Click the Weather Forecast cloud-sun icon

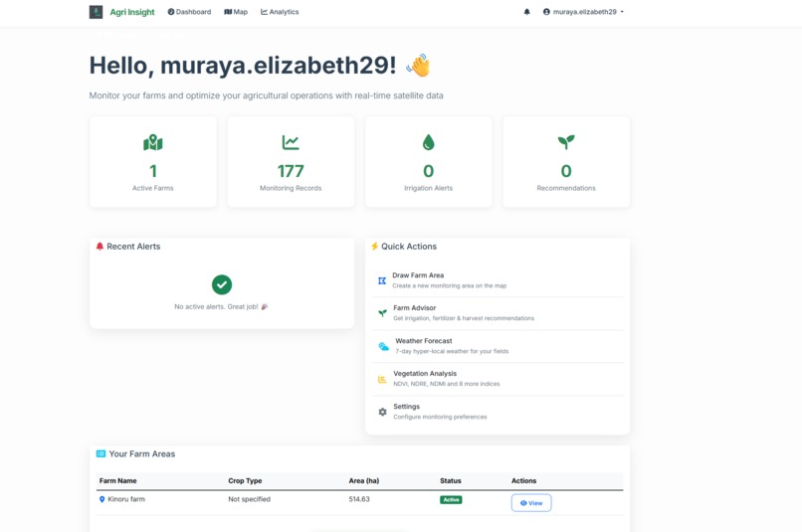click(x=383, y=346)
